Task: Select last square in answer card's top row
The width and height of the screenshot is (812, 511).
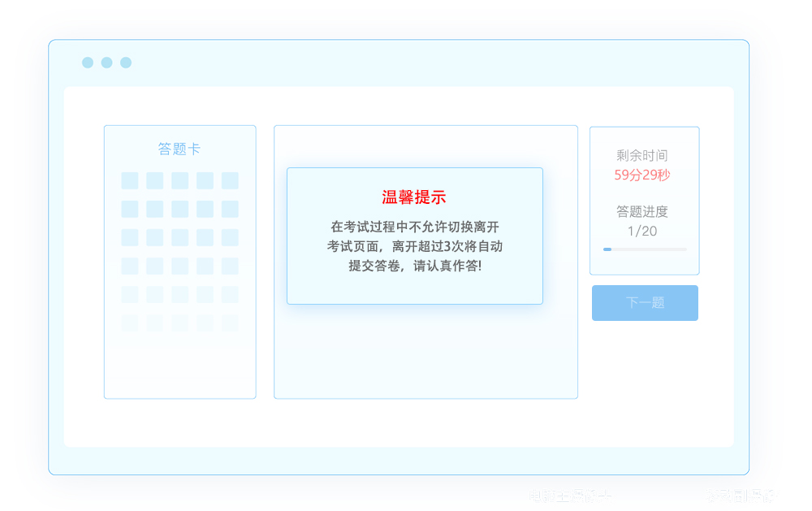Action: [230, 180]
